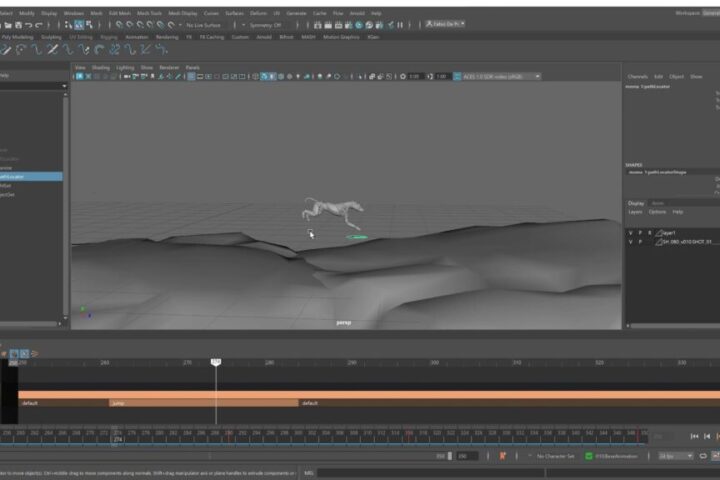The image size is (720, 480).
Task: Click the Undo arrow icon
Action: point(28,25)
